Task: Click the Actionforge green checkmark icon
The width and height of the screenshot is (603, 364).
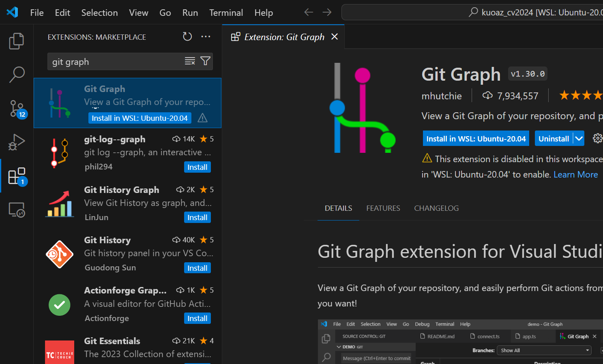Action: coord(60,304)
